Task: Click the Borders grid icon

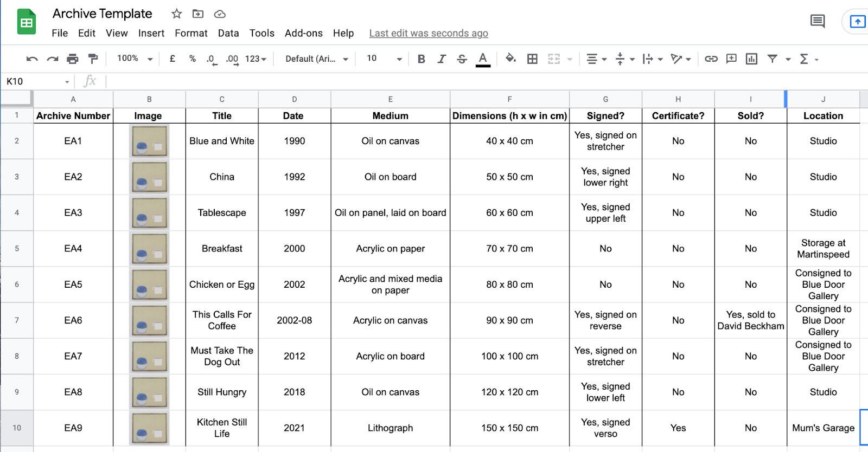Action: pos(532,59)
